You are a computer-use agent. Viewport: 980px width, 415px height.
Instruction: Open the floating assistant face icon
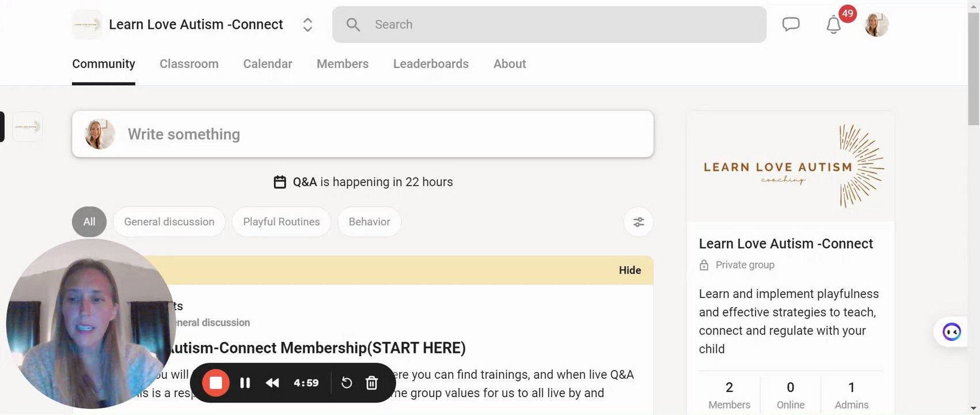952,332
